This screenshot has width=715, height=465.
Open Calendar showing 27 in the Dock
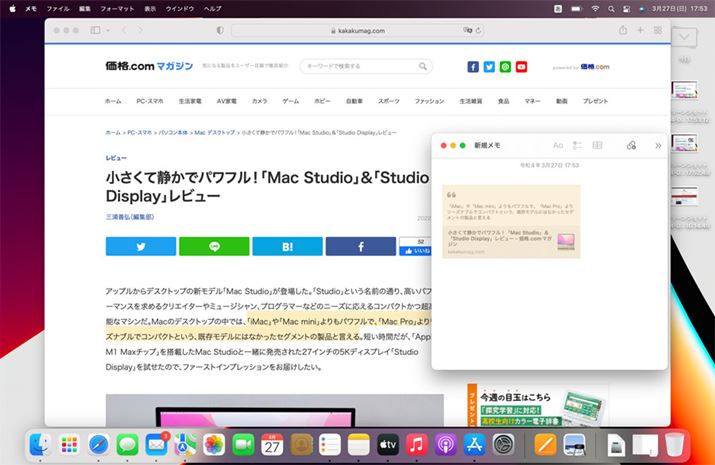click(272, 444)
